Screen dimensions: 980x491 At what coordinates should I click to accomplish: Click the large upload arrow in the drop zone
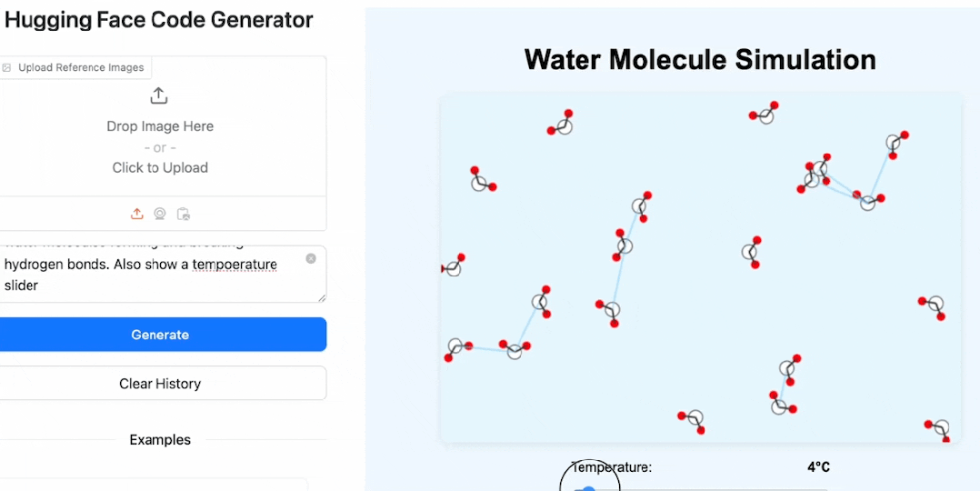point(159,95)
